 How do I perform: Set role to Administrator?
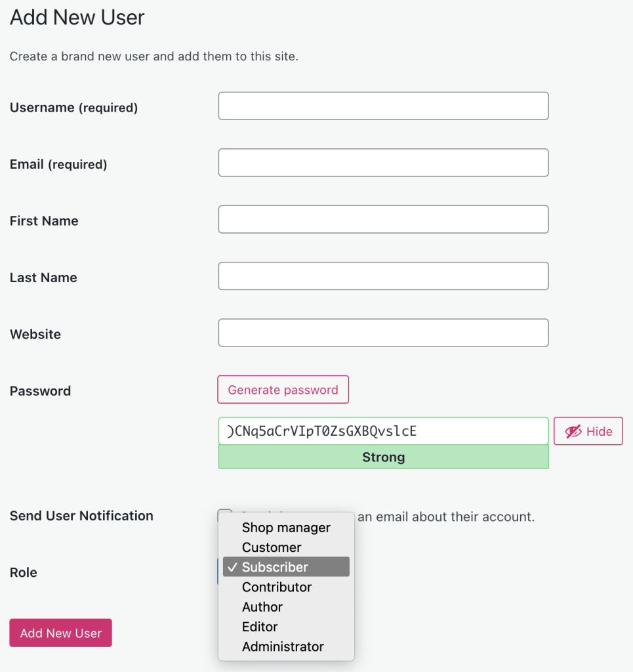[x=283, y=646]
